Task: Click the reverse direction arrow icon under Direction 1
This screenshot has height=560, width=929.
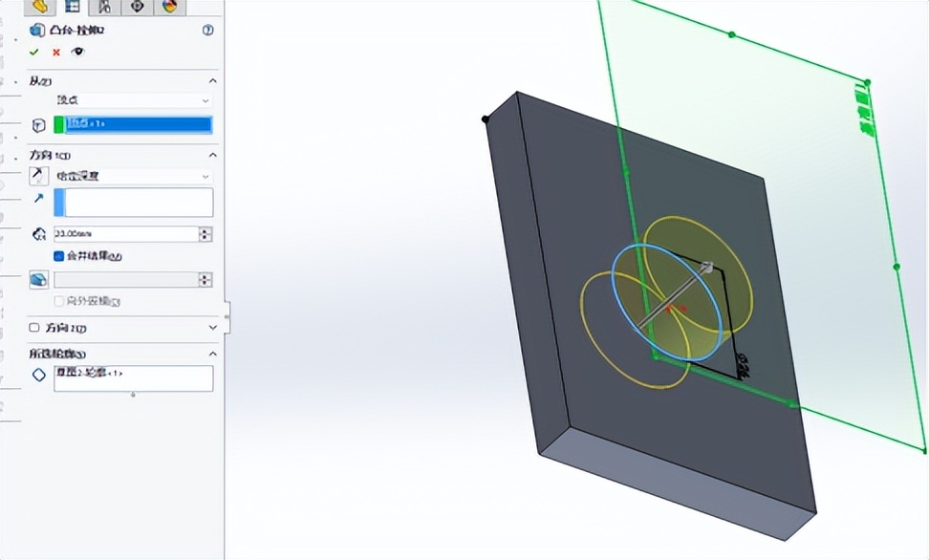Action: [36, 176]
